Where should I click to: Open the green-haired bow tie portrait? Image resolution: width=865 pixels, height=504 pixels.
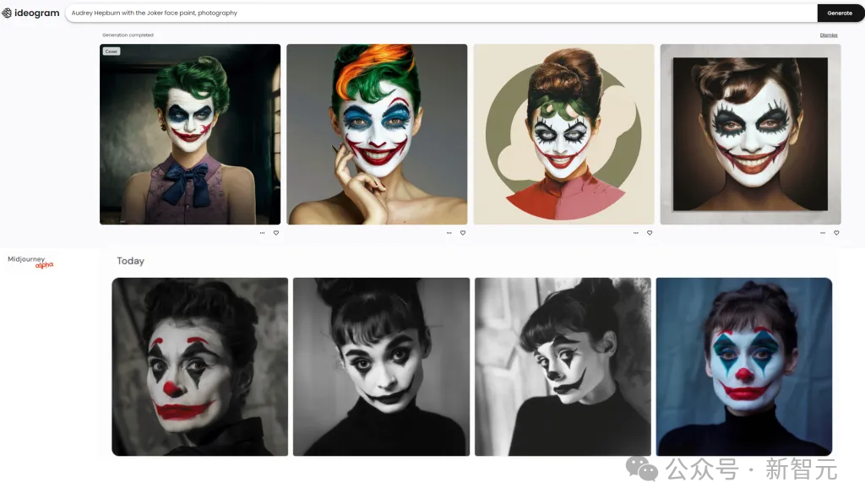[x=190, y=135]
